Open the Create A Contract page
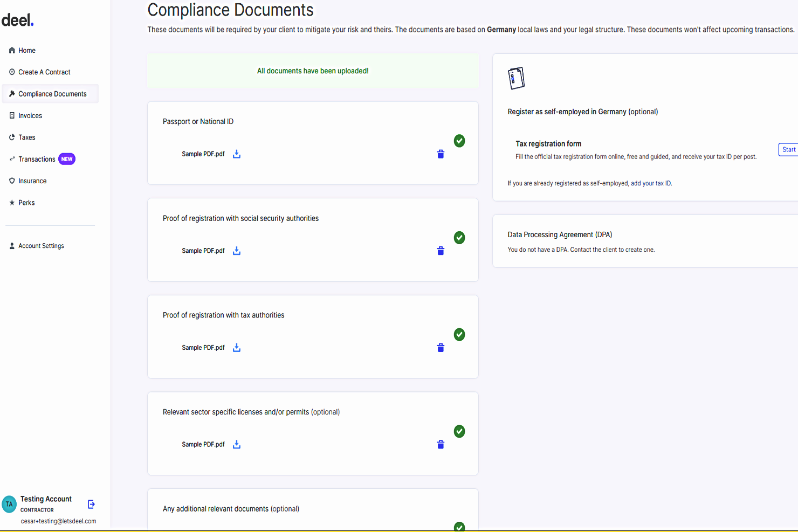The image size is (798, 532). (44, 72)
